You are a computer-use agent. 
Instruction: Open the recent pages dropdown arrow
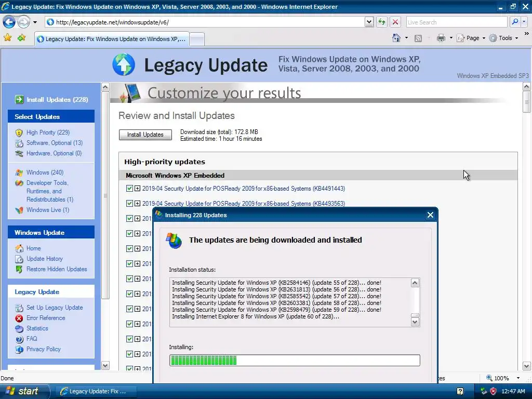point(35,22)
